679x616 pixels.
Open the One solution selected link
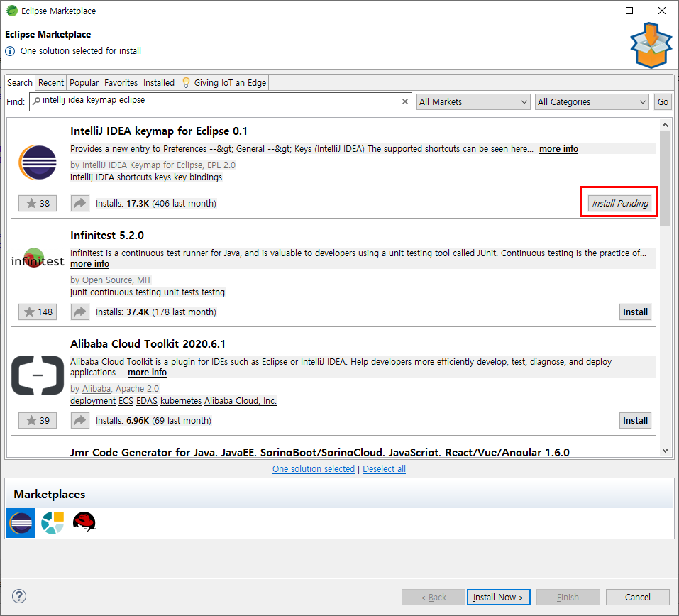tap(314, 468)
